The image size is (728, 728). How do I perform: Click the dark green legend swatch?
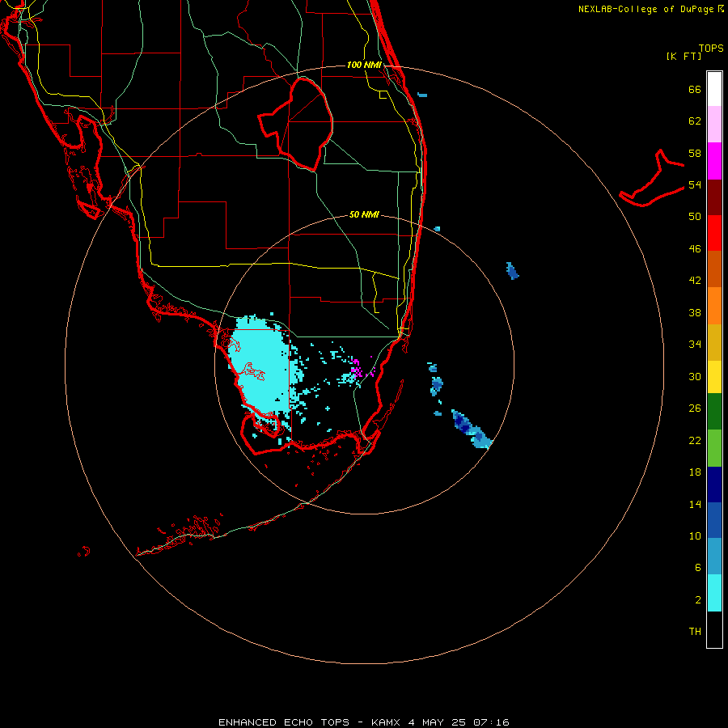coord(714,412)
